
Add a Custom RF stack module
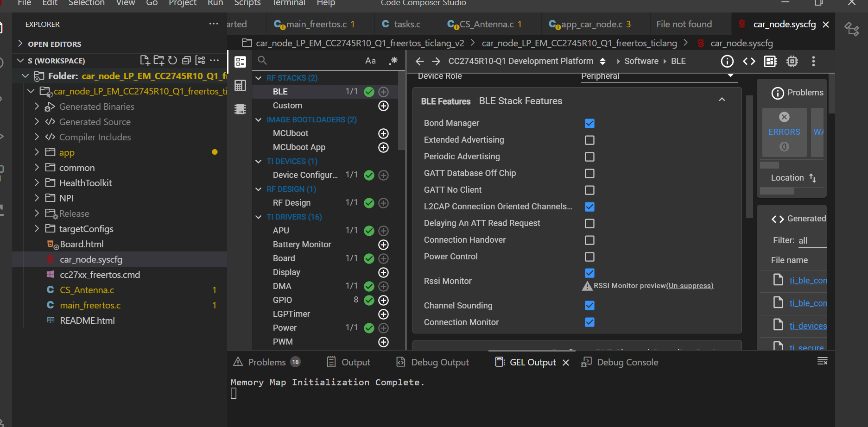(383, 106)
